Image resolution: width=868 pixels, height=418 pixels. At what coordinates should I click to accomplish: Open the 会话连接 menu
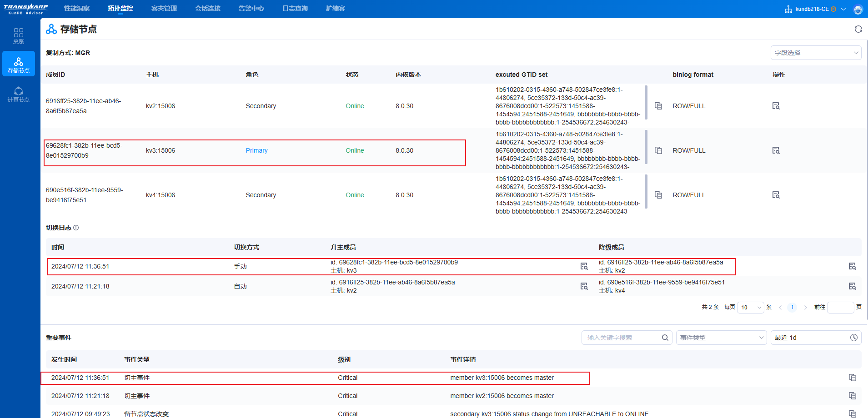tap(208, 9)
